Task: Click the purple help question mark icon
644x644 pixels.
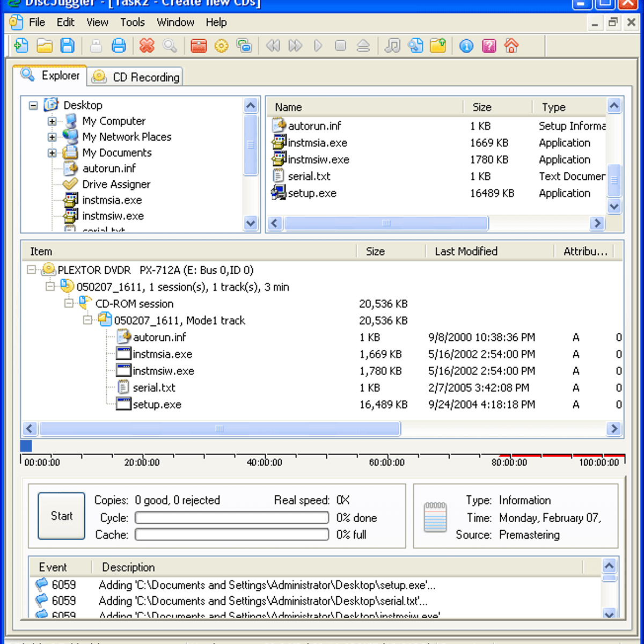Action: (489, 46)
